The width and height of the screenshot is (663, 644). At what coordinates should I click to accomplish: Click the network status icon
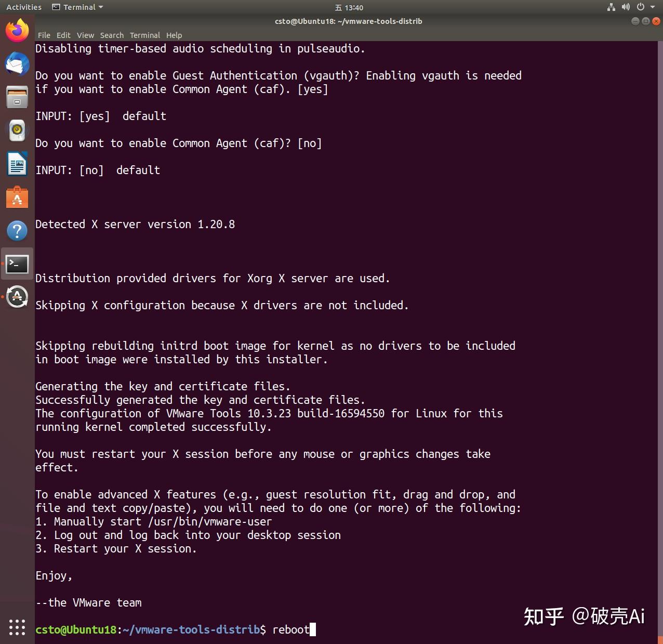(x=611, y=7)
